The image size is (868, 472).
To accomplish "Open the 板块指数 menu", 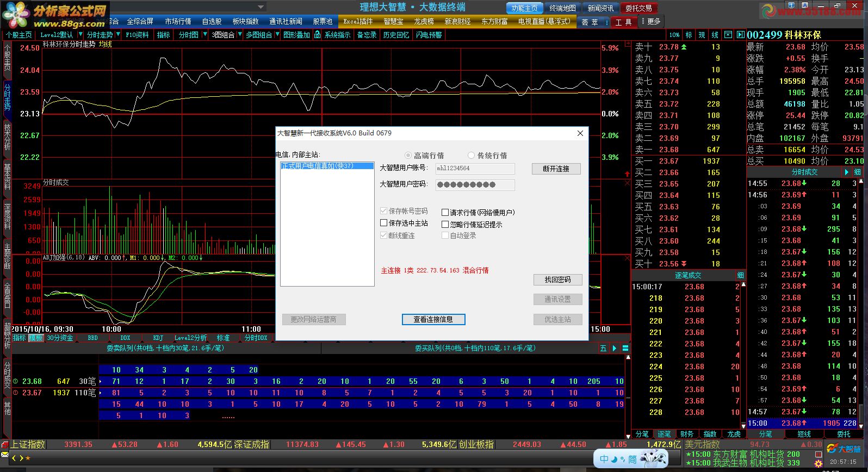I will pos(245,21).
